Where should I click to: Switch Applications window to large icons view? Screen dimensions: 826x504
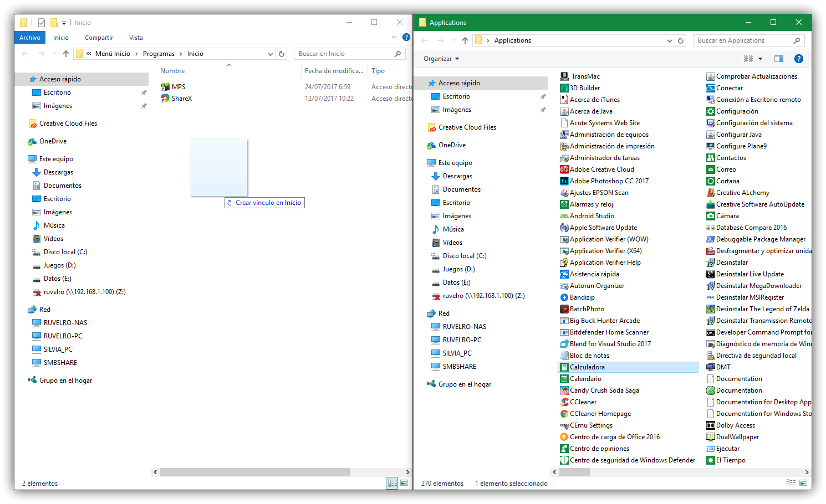(803, 483)
